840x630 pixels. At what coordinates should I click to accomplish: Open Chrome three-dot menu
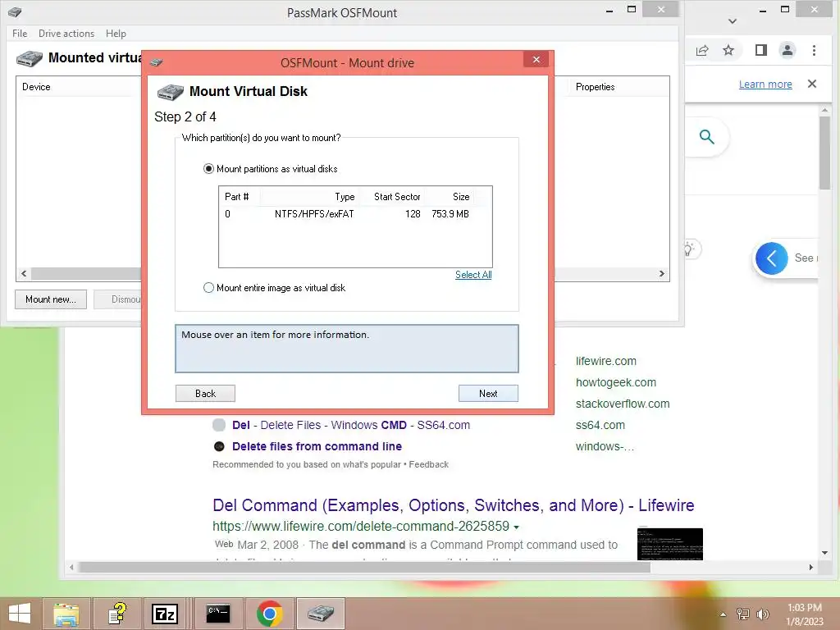[x=814, y=50]
